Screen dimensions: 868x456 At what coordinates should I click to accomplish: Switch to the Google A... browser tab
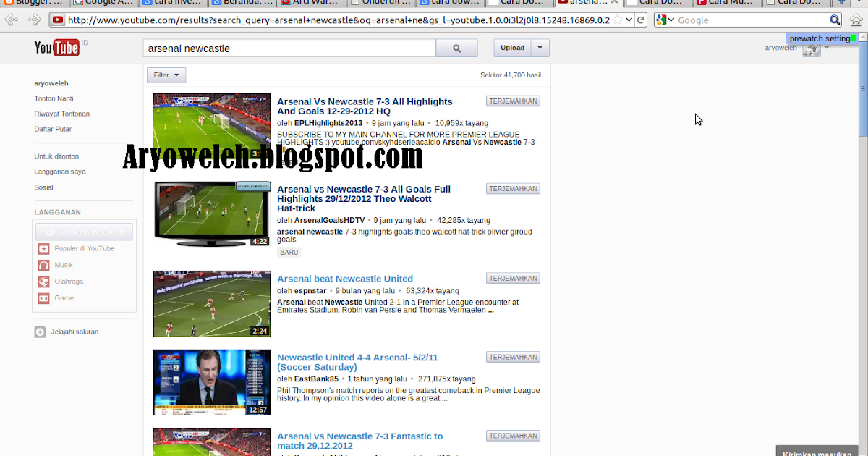click(x=105, y=2)
